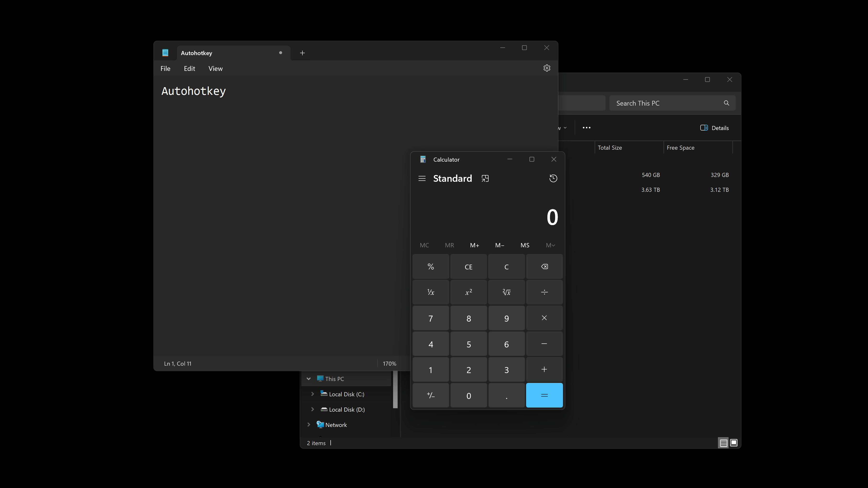This screenshot has width=868, height=488.
Task: Click the 540 GB total size value
Action: [651, 175]
